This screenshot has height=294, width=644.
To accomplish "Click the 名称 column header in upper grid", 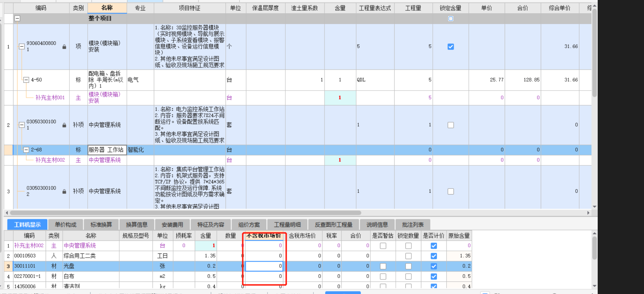I will (107, 8).
